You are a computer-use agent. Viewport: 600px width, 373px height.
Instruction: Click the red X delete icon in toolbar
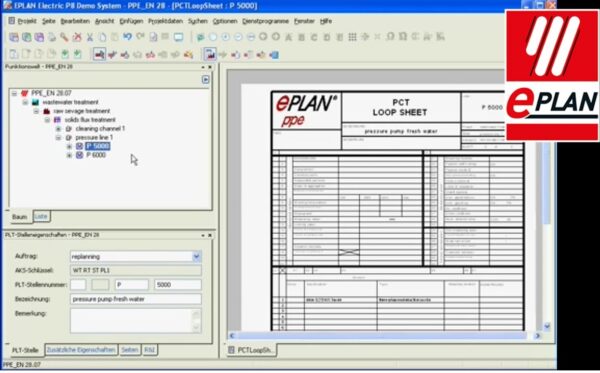click(x=77, y=37)
